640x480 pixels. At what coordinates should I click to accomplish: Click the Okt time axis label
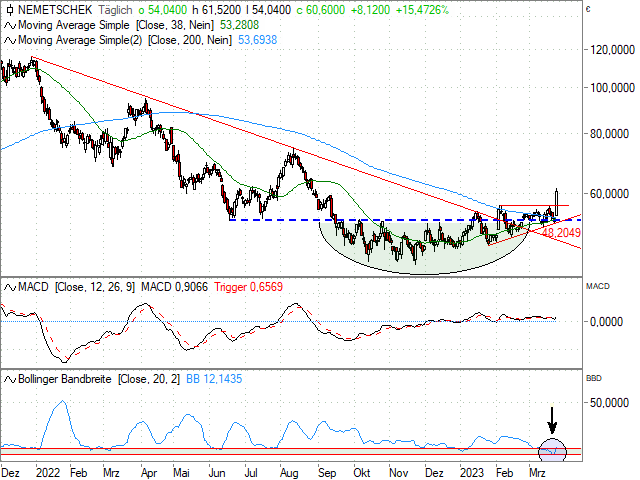[x=362, y=473]
